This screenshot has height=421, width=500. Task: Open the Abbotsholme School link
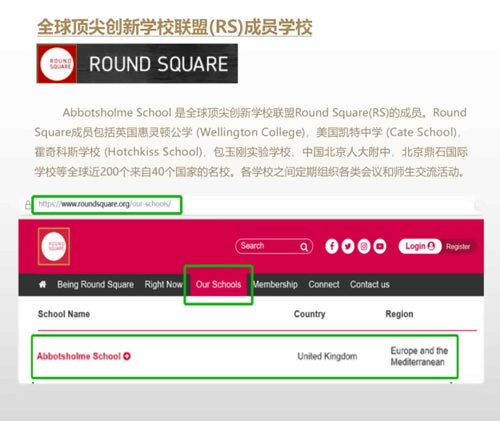tap(79, 356)
